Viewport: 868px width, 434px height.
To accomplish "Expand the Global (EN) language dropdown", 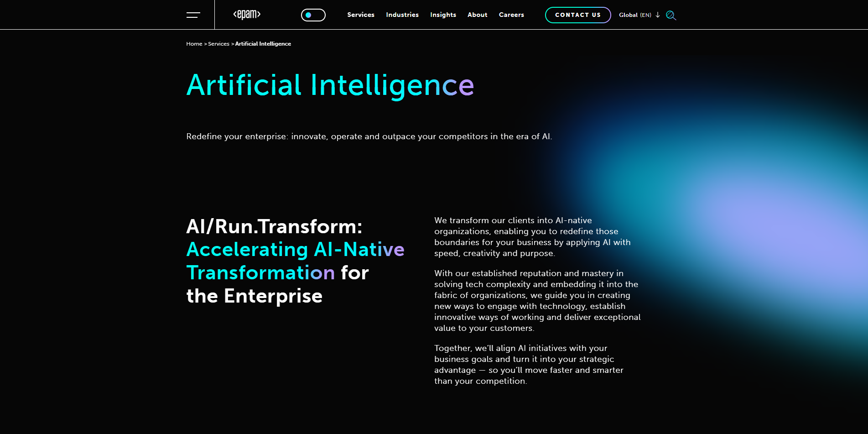I will [x=639, y=15].
